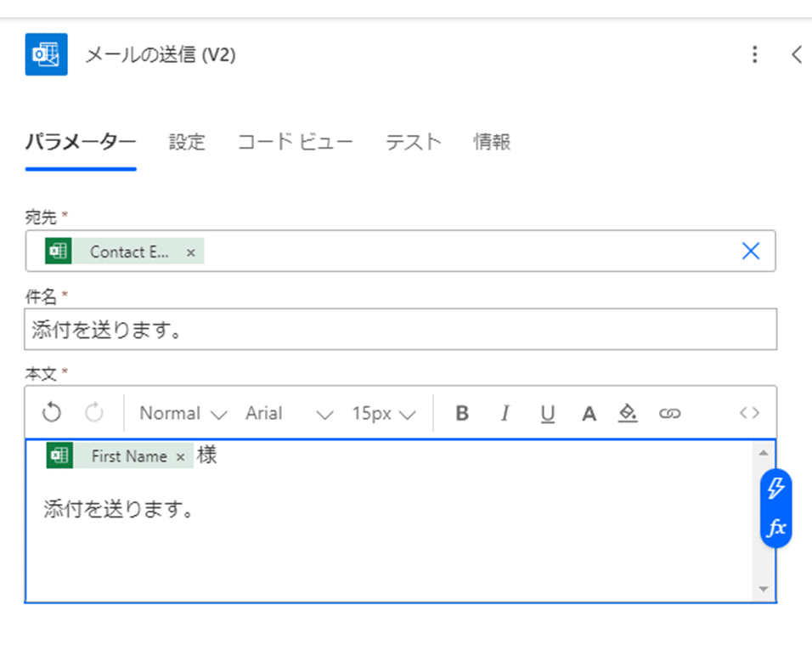Screen dimensions: 812x645
Task: Click the 件名 subject input field
Action: [x=400, y=330]
